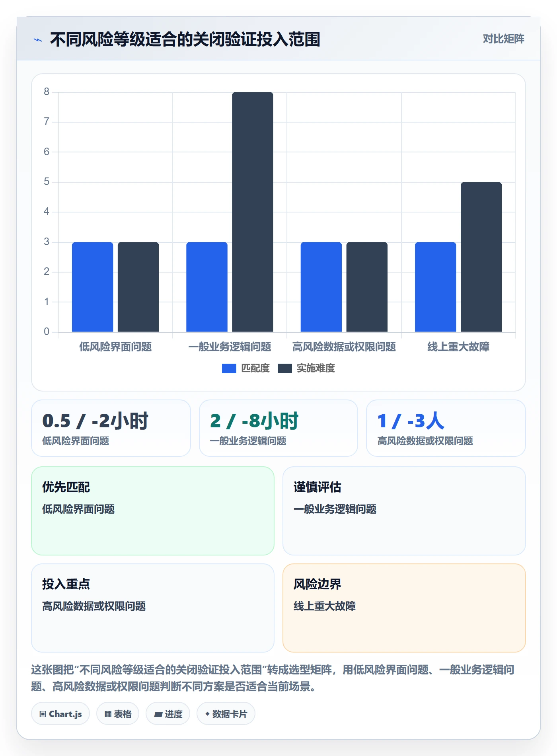Select the 谨慎评估 card
This screenshot has width=557, height=756.
tap(404, 511)
